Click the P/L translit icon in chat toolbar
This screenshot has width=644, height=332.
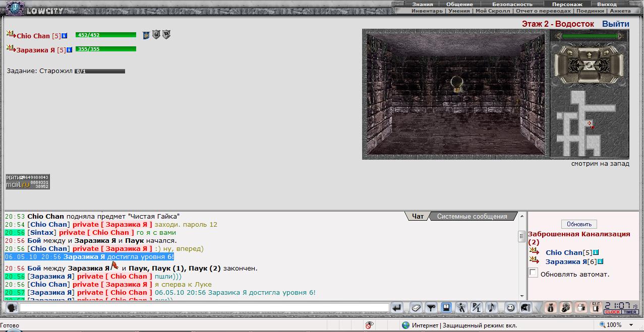tap(476, 307)
